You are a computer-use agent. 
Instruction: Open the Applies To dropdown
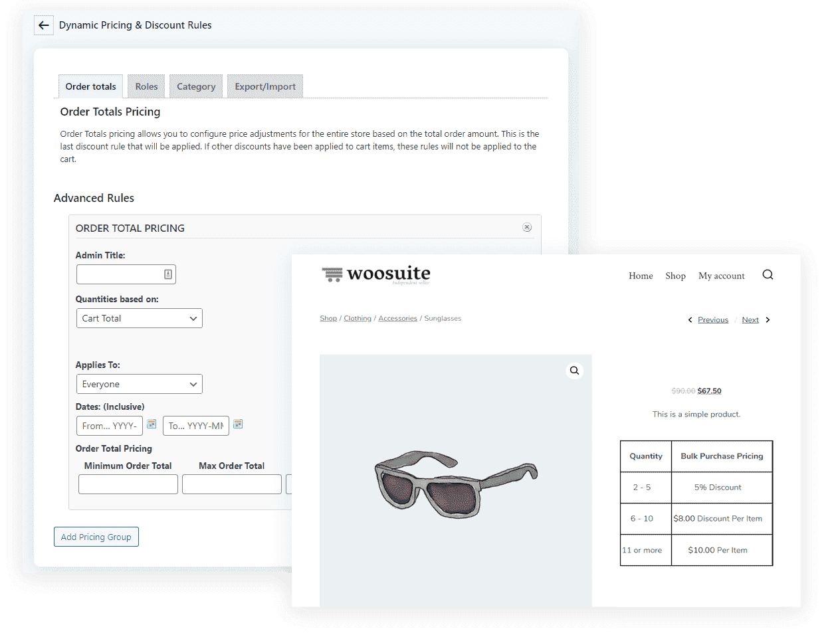tap(140, 384)
